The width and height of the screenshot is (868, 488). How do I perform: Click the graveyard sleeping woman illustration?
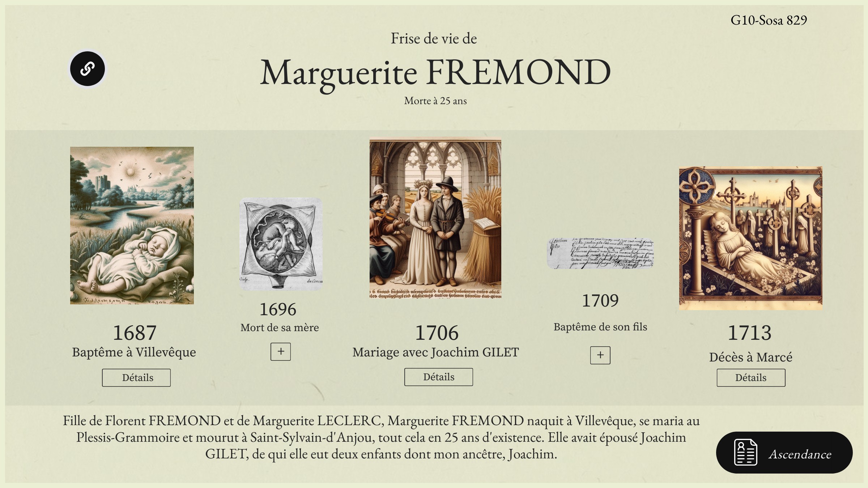[751, 238]
